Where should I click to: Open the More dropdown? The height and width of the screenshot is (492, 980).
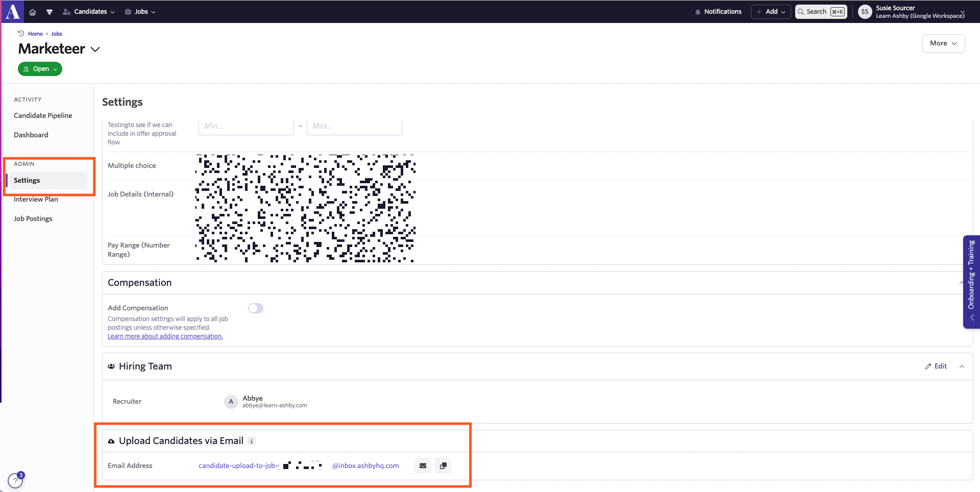(x=943, y=43)
